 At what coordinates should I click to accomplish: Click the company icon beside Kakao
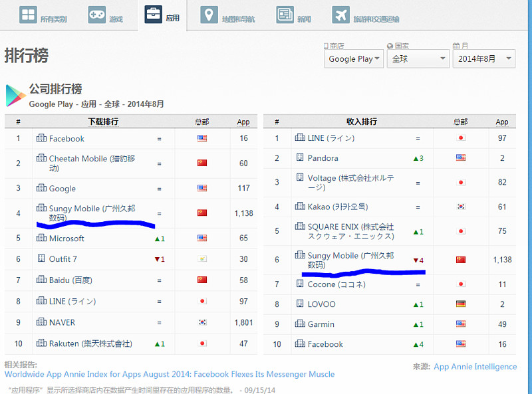click(300, 206)
